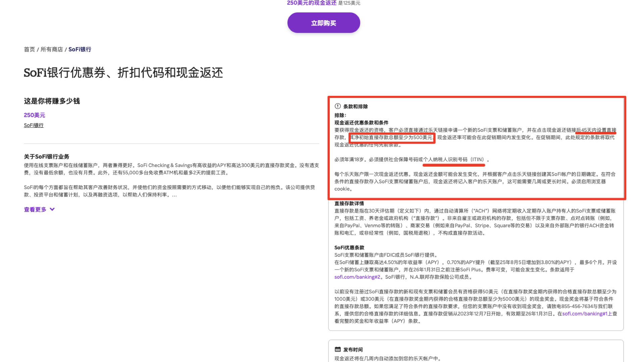Go to 首页 in the breadcrumb
Screen dimensions: 644x362
point(29,49)
